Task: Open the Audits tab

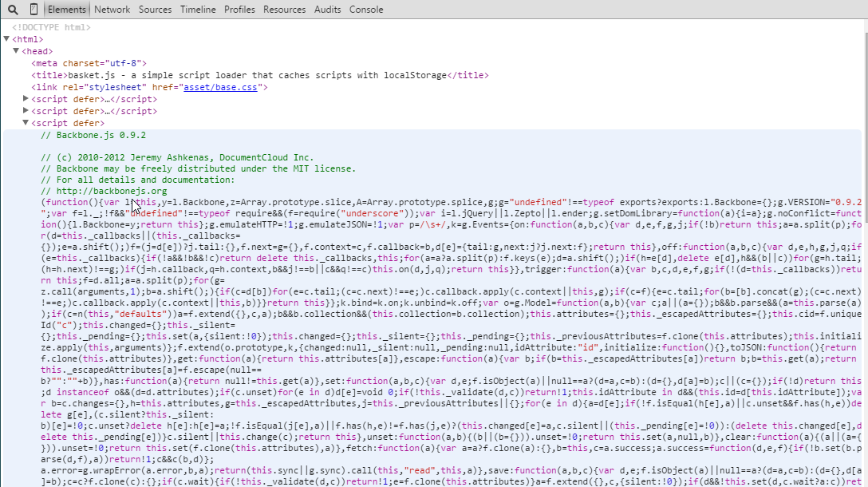Action: [327, 10]
